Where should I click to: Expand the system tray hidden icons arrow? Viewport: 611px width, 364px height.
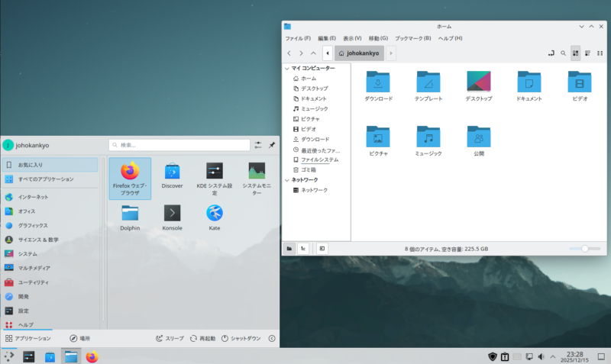pyautogui.click(x=552, y=356)
